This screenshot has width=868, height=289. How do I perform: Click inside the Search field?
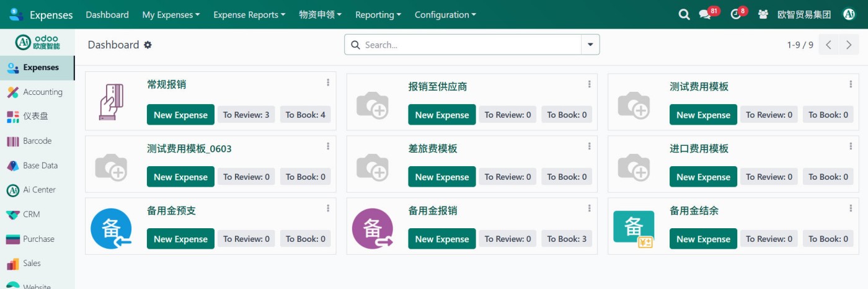471,45
